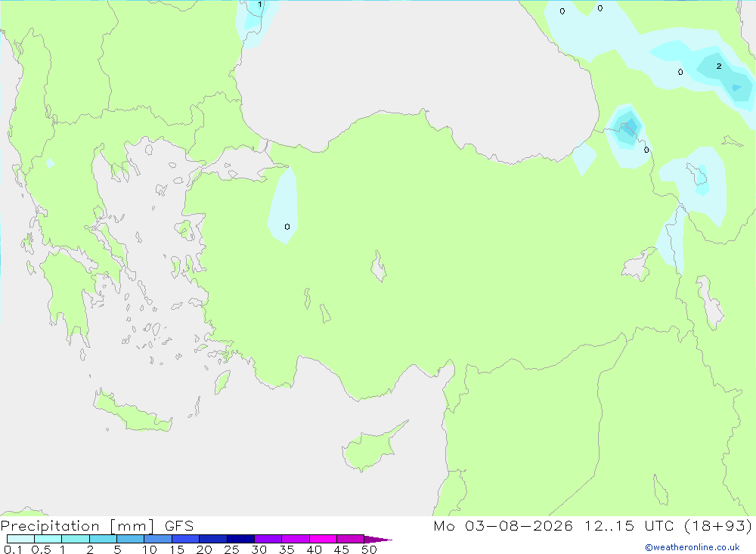Click the "Precipitation [mm]" title text
The height and width of the screenshot is (554, 756).
point(78,526)
